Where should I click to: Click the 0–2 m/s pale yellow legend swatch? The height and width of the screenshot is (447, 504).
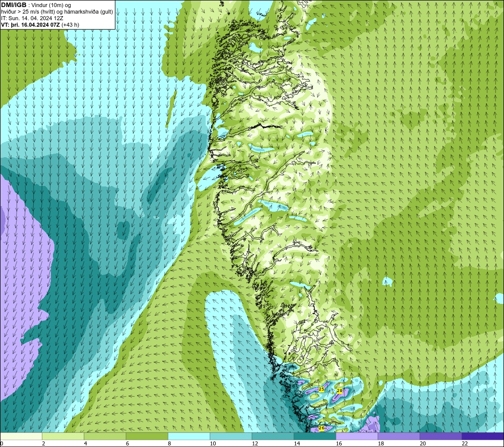pos(21,436)
